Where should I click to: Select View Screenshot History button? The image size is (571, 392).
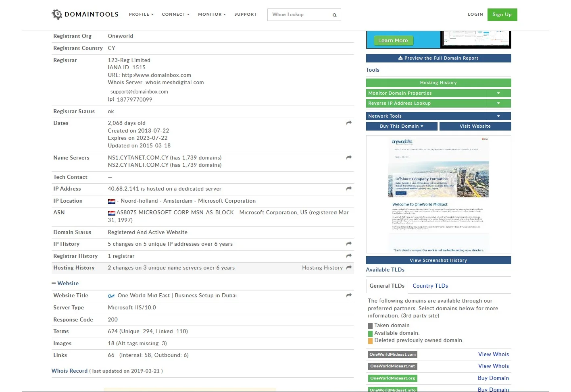point(438,260)
